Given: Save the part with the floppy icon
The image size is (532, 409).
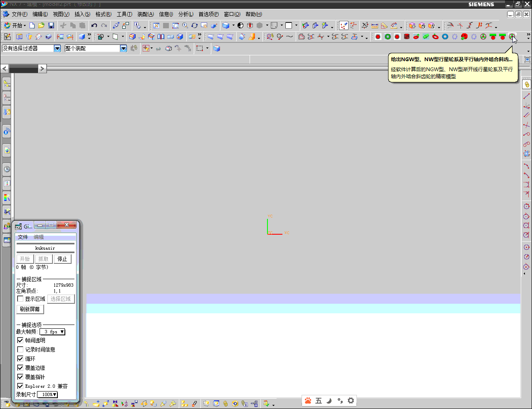Looking at the screenshot, I should pyautogui.click(x=51, y=25).
